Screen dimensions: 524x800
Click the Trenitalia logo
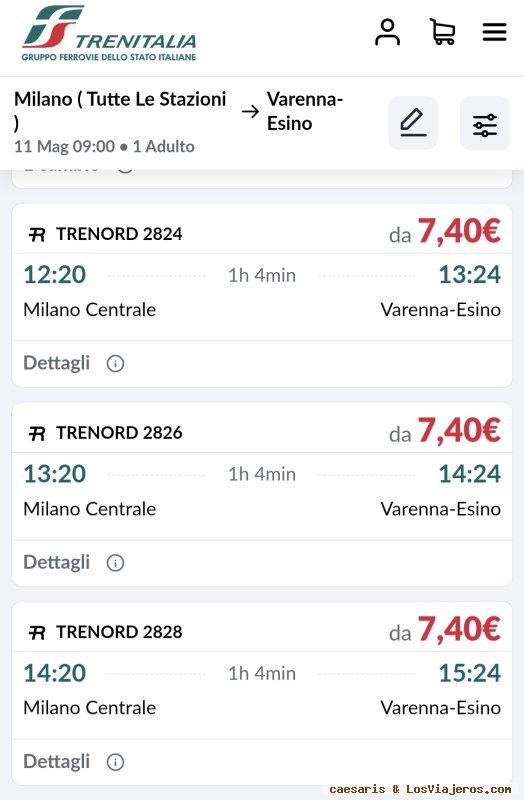tap(109, 34)
